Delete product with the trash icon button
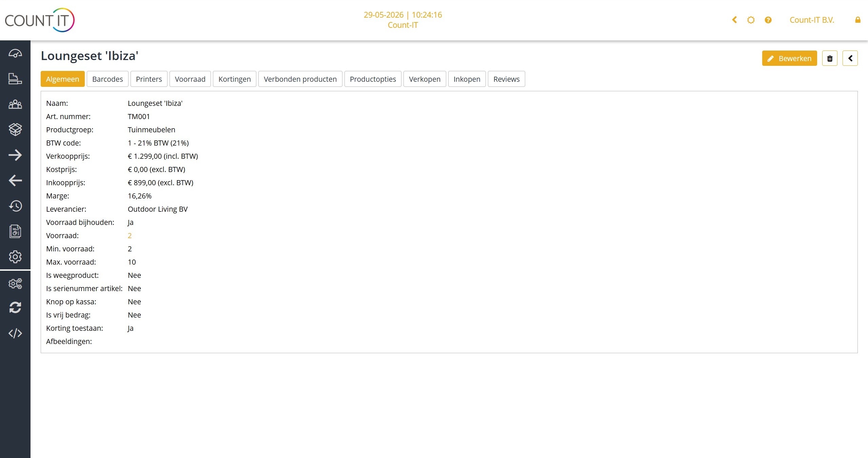868x458 pixels. point(830,58)
